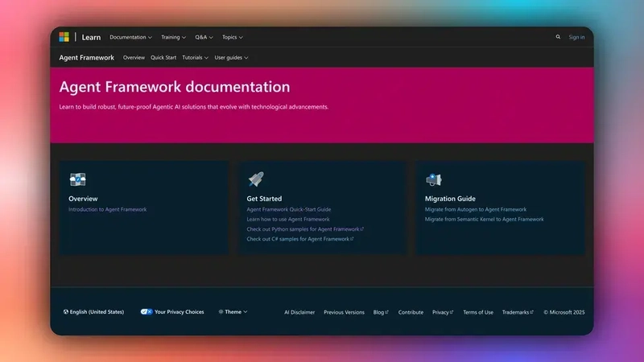
Task: Select the Quick Start nav item
Action: pyautogui.click(x=163, y=57)
